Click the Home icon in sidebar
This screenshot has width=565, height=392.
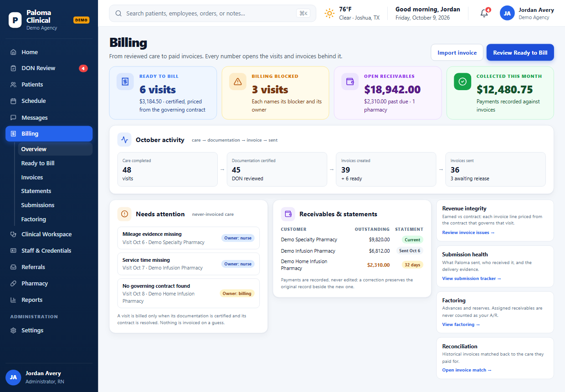coord(13,52)
